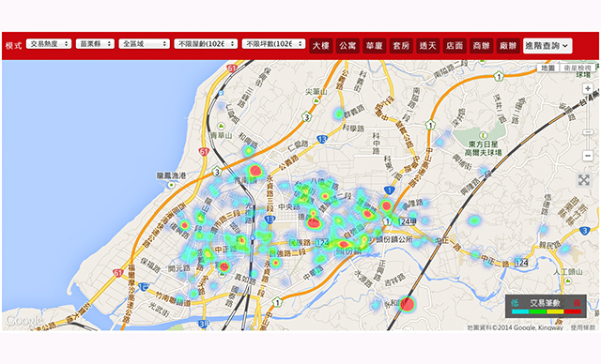Click the 店面 storefront filter button
Screen dimensions: 601x364
tap(455, 46)
